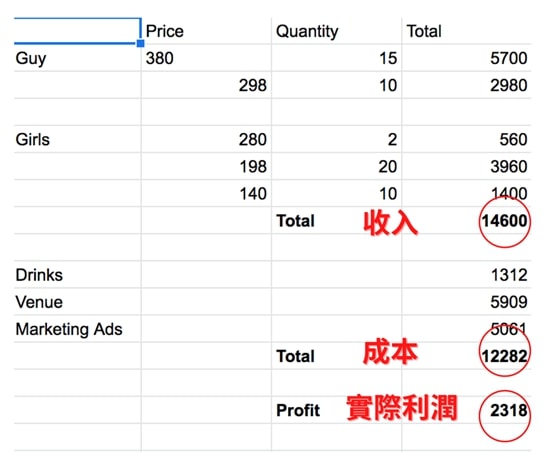Screen dimensions: 554x452
Task: Click the quantity cell showing 20
Action: (336, 166)
